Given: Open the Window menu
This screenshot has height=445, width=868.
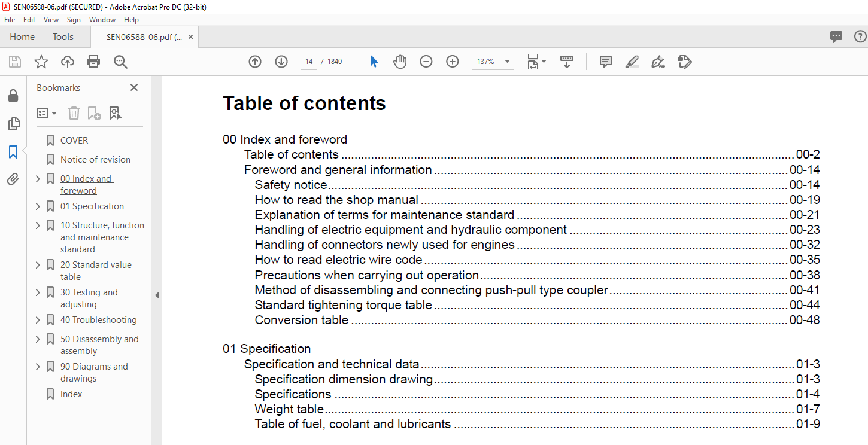Looking at the screenshot, I should [102, 20].
